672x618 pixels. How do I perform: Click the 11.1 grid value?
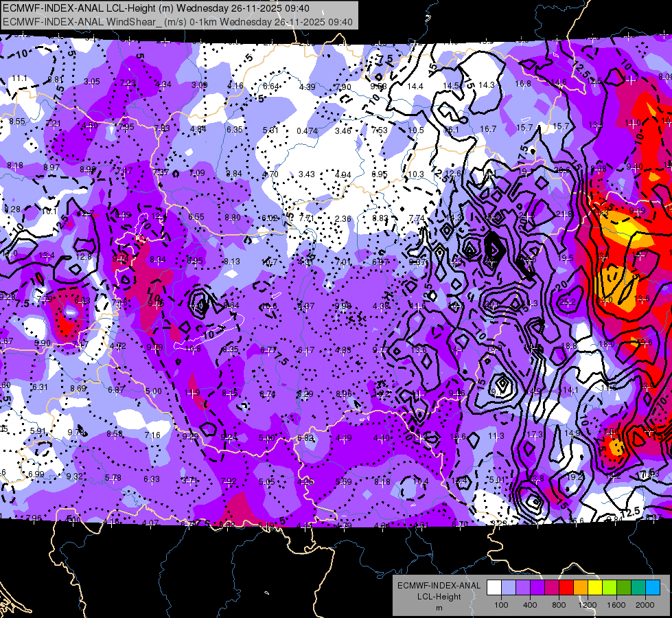pos(19,78)
